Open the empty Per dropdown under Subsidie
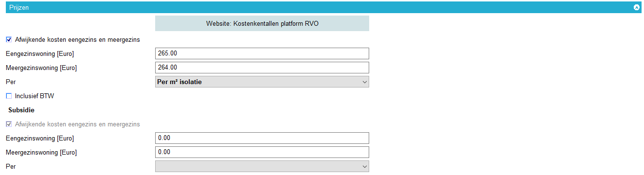The image size is (644, 175). (x=262, y=166)
